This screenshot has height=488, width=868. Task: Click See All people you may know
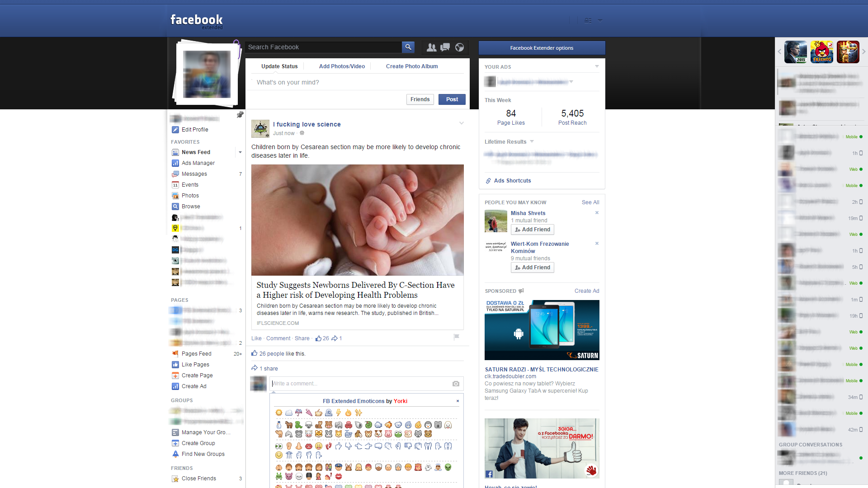click(590, 202)
